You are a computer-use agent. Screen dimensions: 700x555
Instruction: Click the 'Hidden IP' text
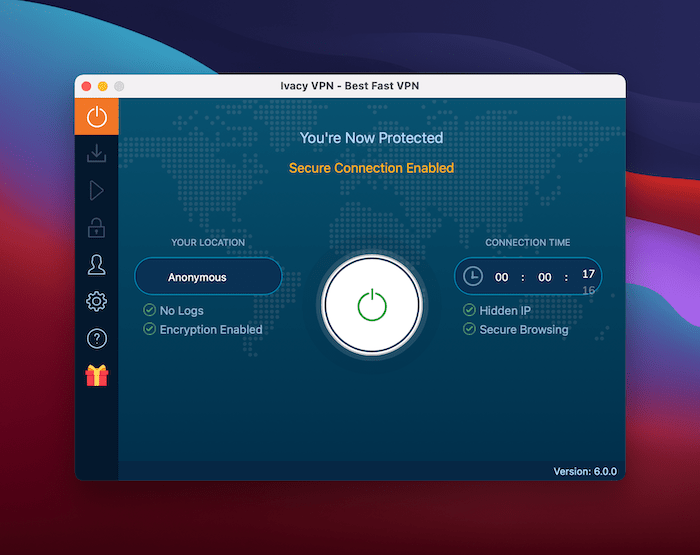(x=505, y=310)
